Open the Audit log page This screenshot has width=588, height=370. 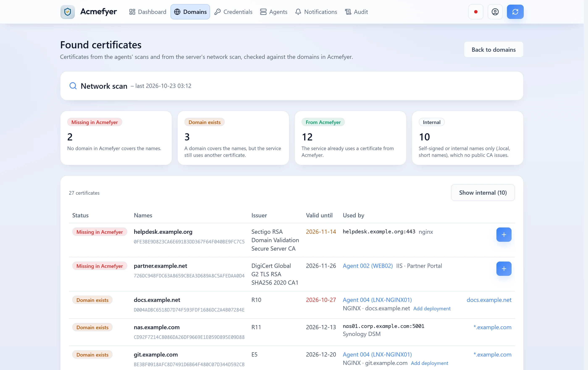(356, 12)
